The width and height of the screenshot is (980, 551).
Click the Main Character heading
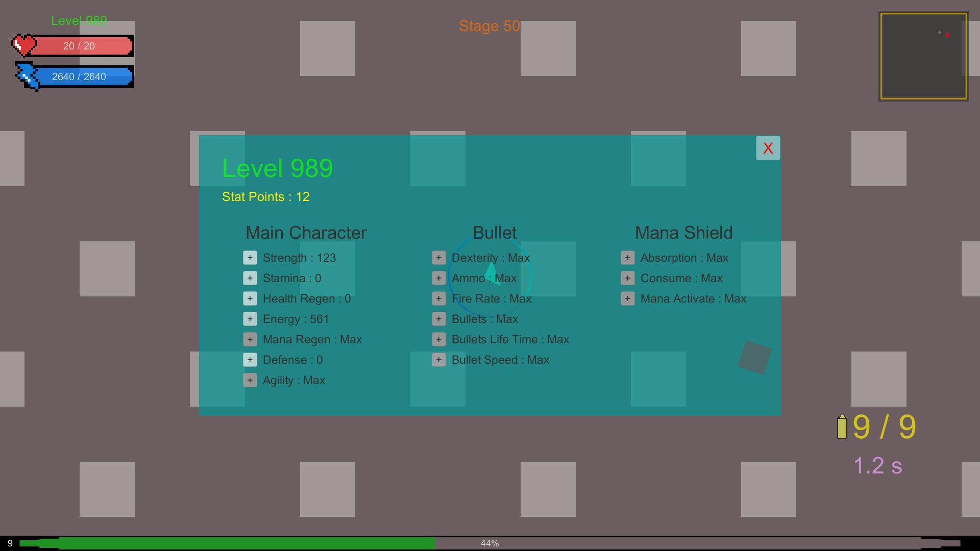(x=306, y=233)
